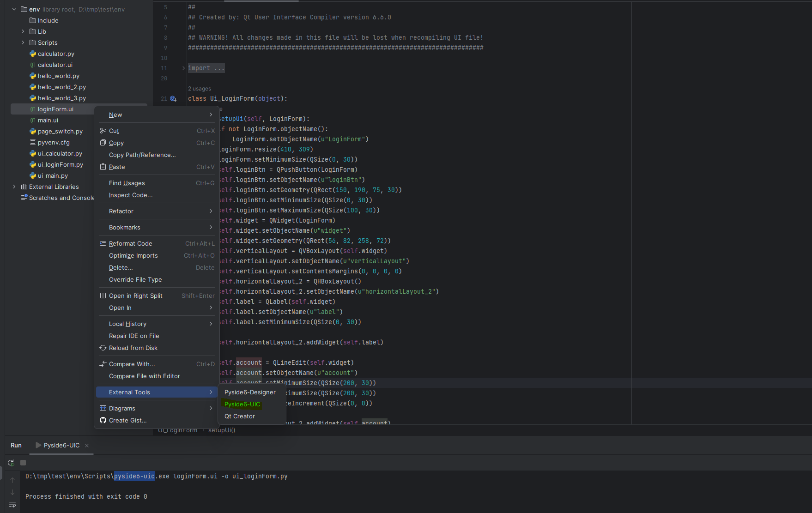Screen dimensions: 812x513
Task: Click the Open in Right Split icon
Action: [x=103, y=296]
